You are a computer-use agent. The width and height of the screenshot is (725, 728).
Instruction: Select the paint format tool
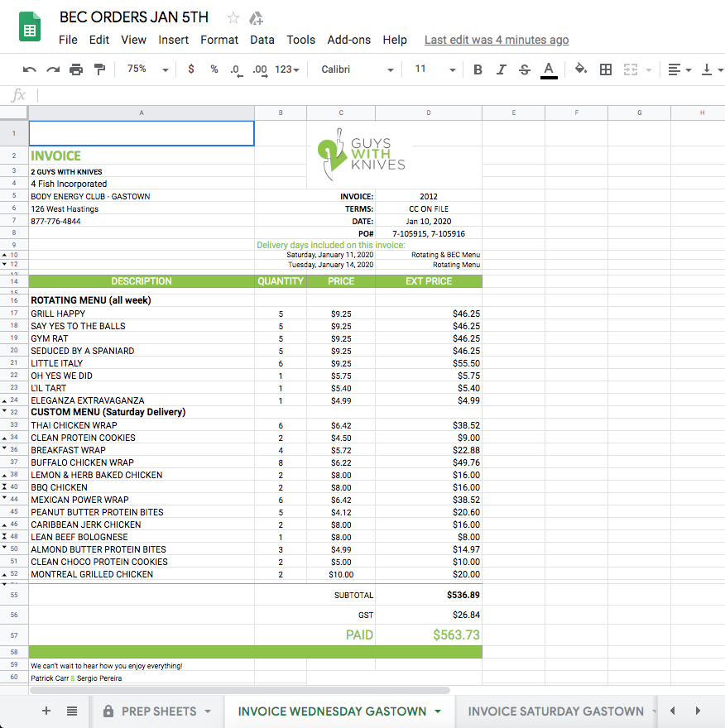99,69
